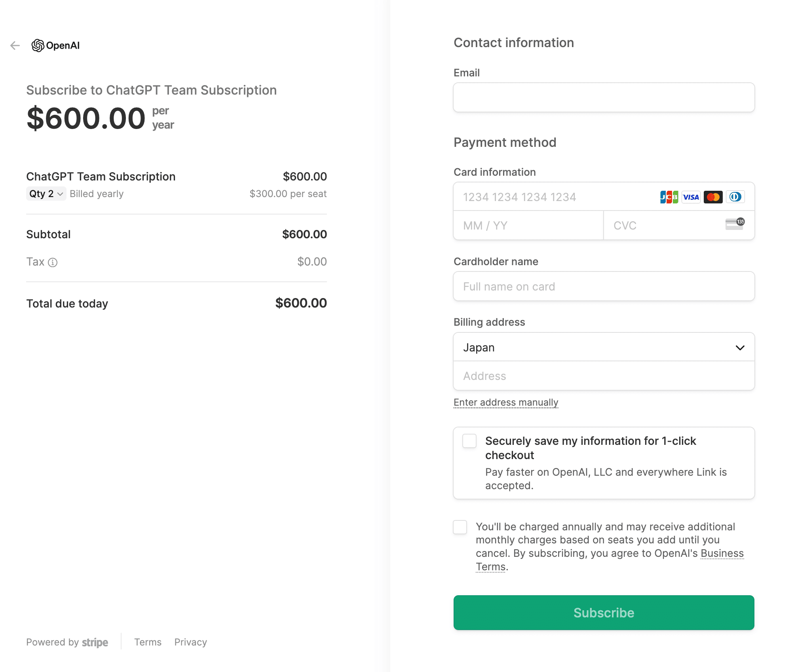Click the Diners Club card icon
This screenshot has height=672, width=794.
[735, 197]
